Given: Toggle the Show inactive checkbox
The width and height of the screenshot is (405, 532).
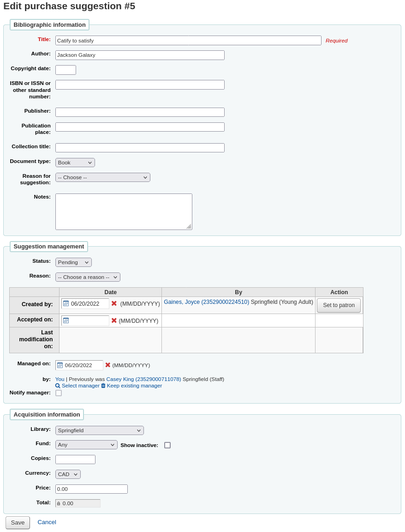Looking at the screenshot, I should pos(167,445).
